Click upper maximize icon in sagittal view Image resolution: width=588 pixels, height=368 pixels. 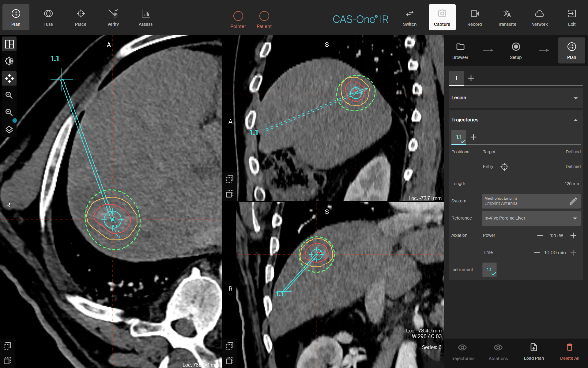[x=230, y=179]
